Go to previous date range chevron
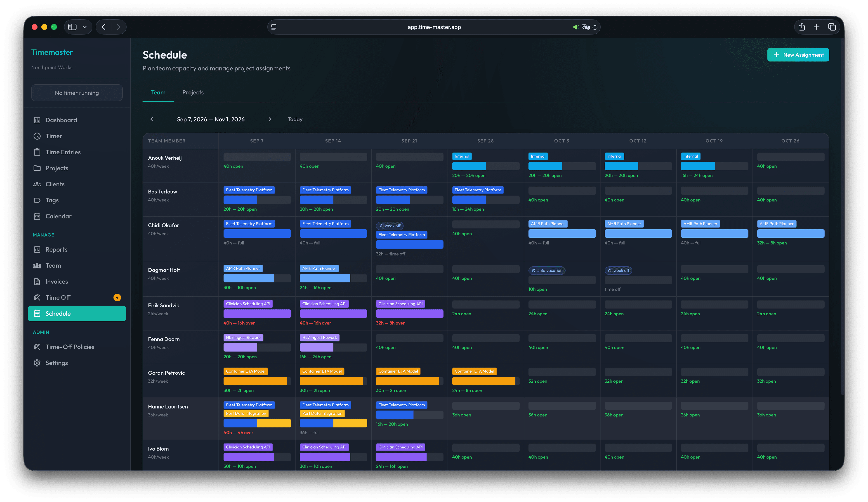The width and height of the screenshot is (868, 502). (152, 119)
